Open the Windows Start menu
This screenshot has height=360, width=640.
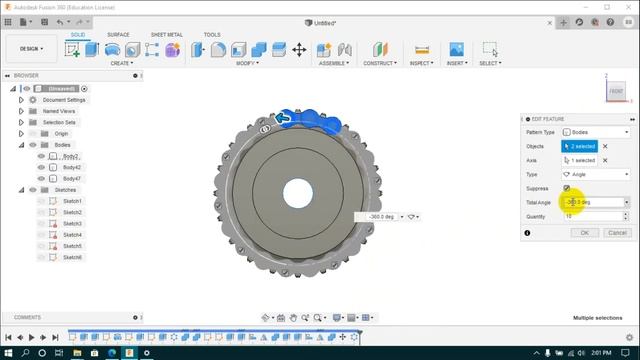tap(8, 353)
